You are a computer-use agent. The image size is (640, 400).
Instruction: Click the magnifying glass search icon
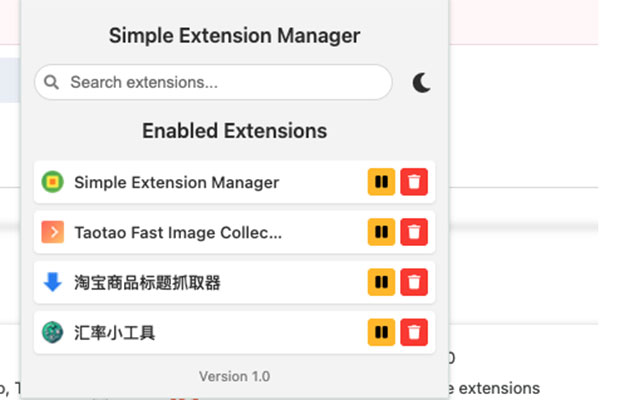pos(51,82)
